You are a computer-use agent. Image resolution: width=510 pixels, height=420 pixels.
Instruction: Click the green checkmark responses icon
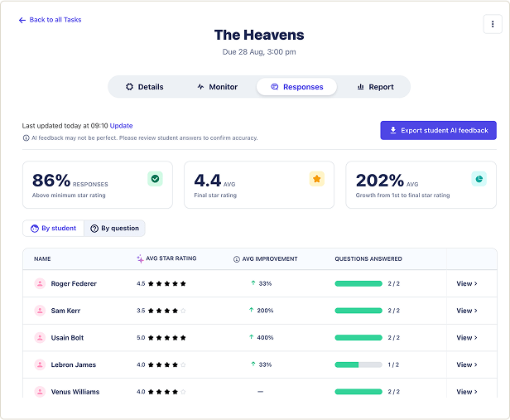(155, 178)
